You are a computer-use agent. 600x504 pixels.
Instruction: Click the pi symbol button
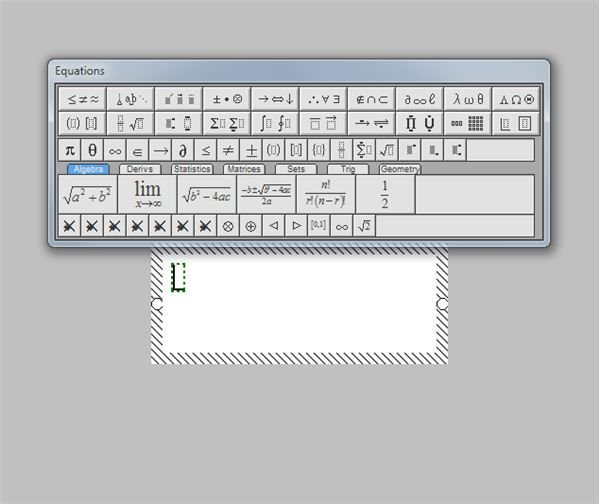click(x=69, y=150)
